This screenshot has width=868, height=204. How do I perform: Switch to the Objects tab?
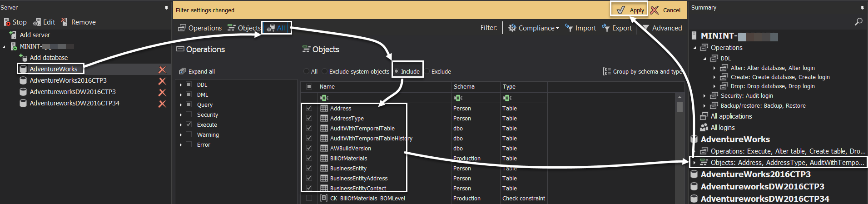tap(244, 28)
